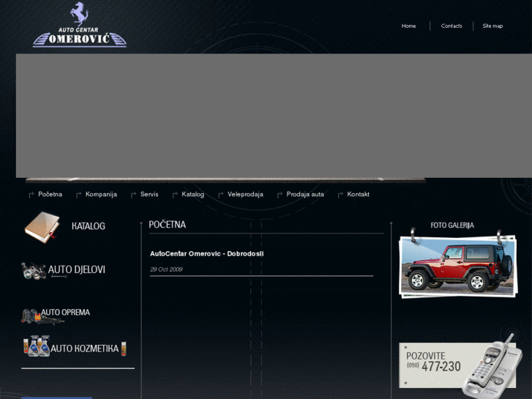Image resolution: width=532 pixels, height=399 pixels.
Task: Open the Veleprodaja menu item
Action: [245, 194]
